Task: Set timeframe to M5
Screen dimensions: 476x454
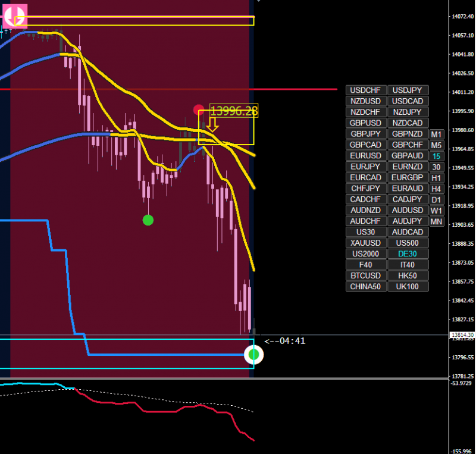Action: pos(437,145)
